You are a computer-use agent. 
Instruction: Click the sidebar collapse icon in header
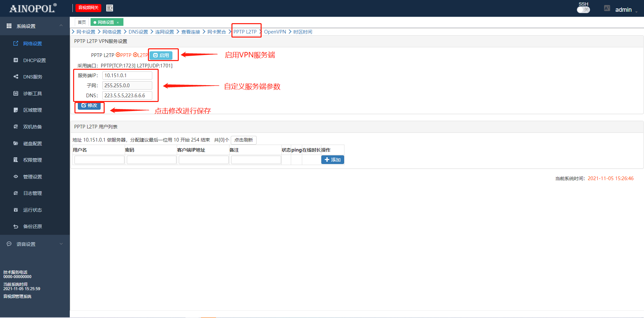110,8
